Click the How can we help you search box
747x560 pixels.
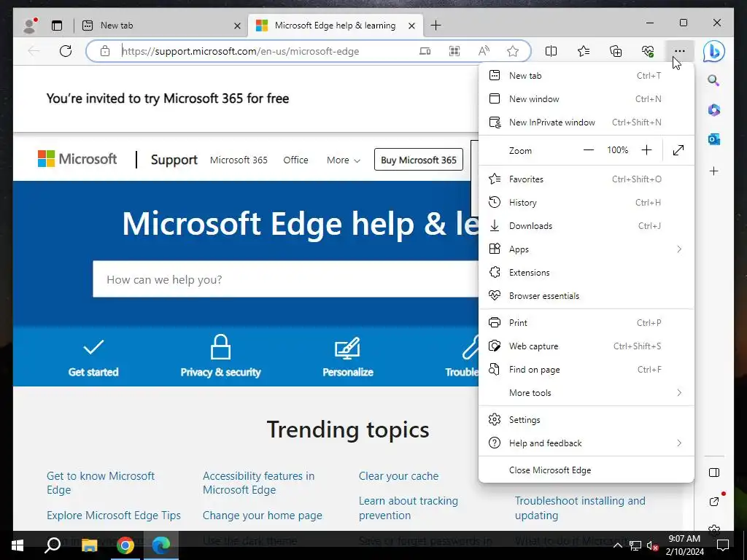pos(286,279)
